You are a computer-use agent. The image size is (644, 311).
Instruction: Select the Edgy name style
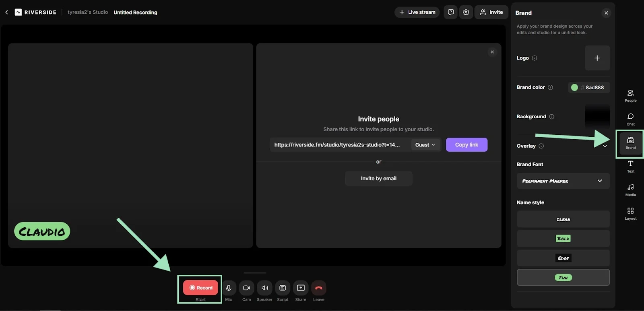pyautogui.click(x=563, y=258)
